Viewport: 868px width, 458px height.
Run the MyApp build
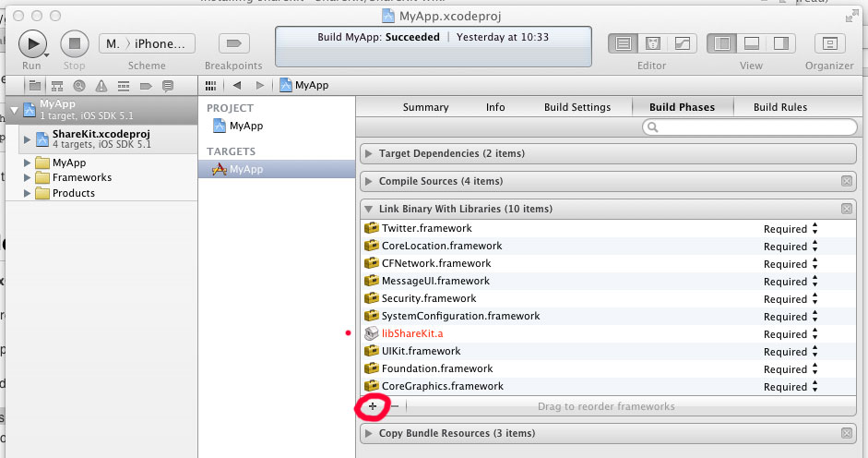pyautogui.click(x=32, y=43)
